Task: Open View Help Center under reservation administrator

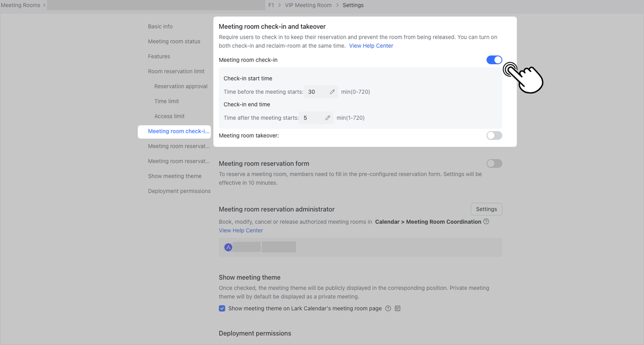Action: pyautogui.click(x=240, y=231)
